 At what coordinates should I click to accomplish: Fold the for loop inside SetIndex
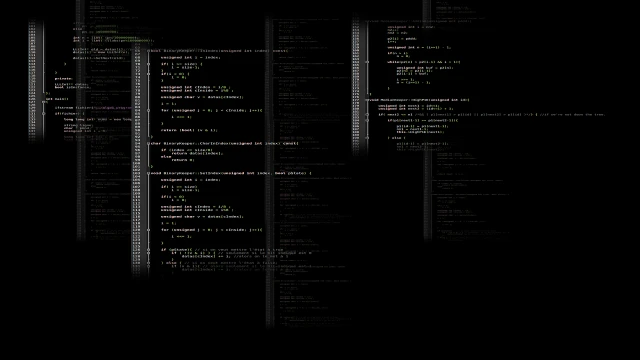[x=148, y=230]
